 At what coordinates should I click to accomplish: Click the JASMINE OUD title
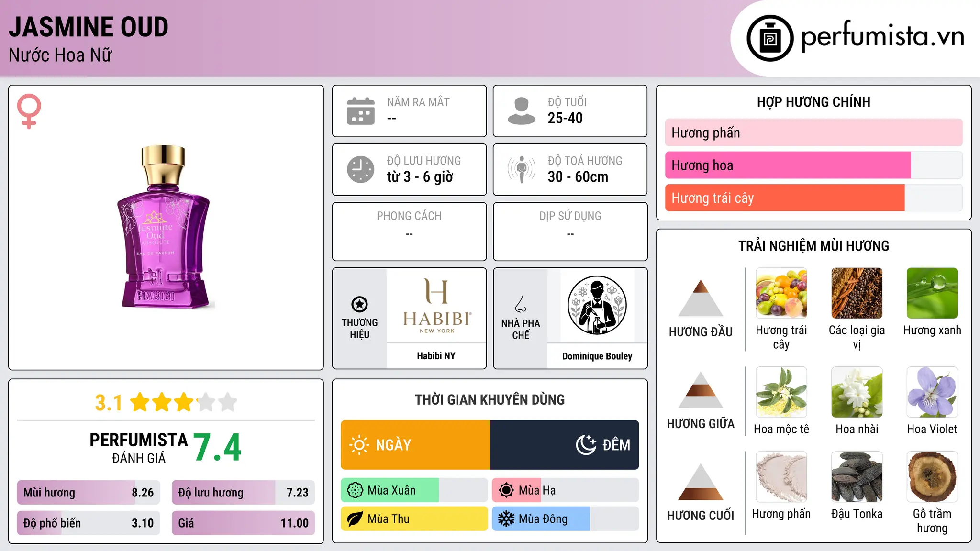(89, 27)
